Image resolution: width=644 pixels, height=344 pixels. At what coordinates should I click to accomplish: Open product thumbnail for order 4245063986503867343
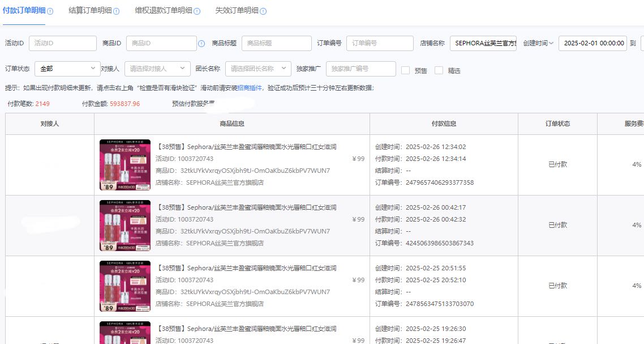point(125,226)
